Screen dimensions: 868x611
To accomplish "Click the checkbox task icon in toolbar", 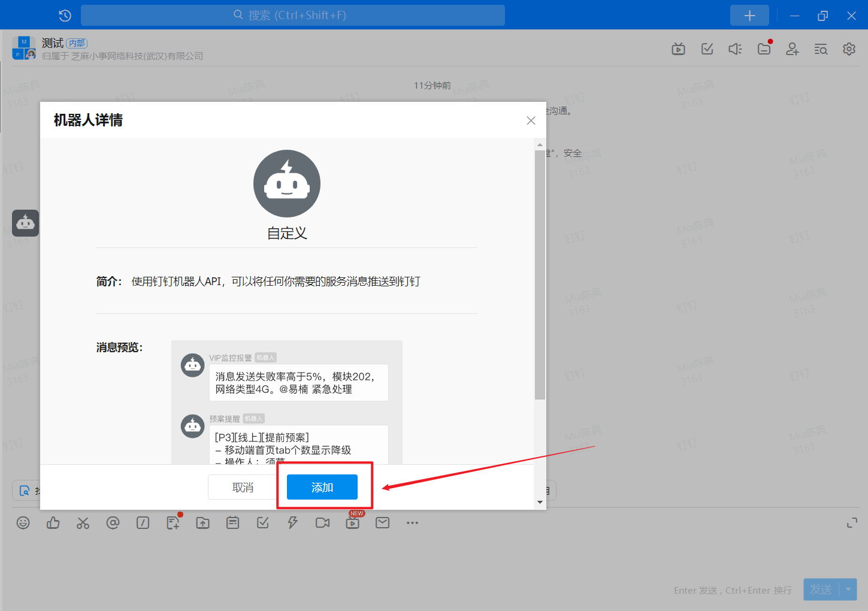I will 263,523.
